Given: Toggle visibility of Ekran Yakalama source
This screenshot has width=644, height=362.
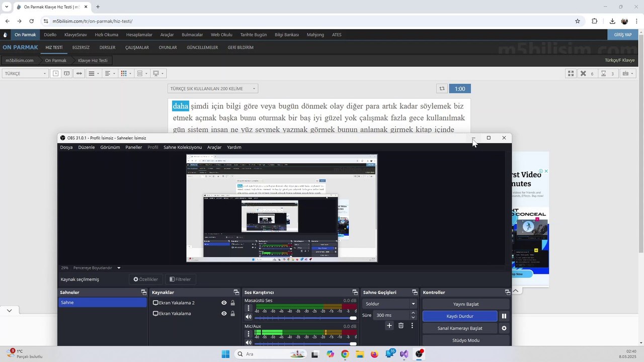Looking at the screenshot, I should tap(224, 314).
